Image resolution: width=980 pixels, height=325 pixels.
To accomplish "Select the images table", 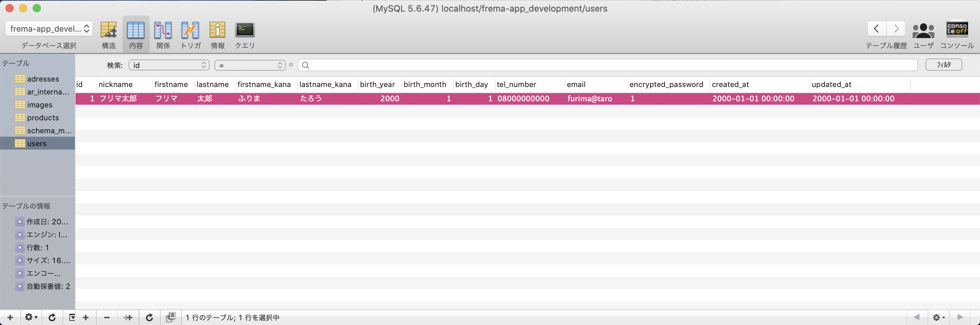I will [x=37, y=104].
